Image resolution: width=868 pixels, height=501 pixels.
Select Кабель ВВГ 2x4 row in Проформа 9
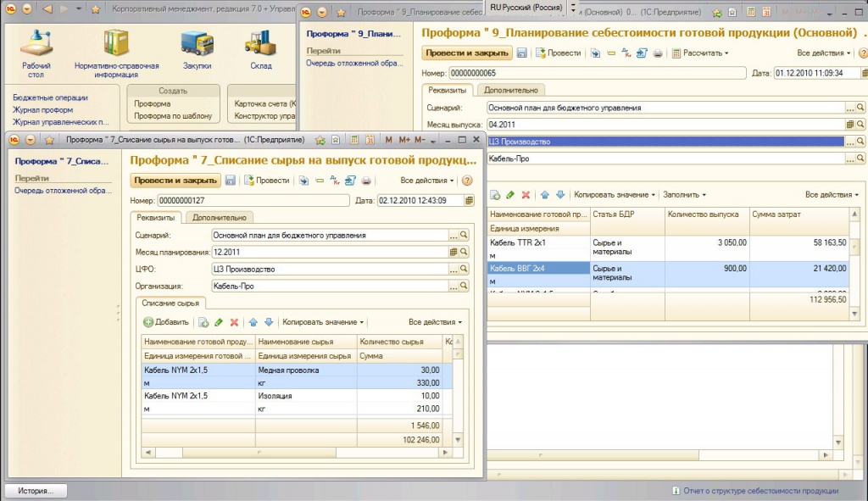669,275
